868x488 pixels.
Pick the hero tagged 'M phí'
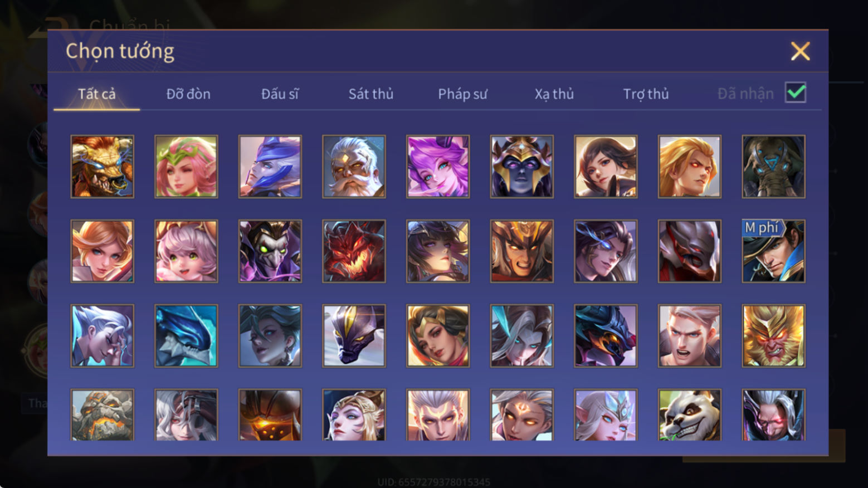(773, 251)
